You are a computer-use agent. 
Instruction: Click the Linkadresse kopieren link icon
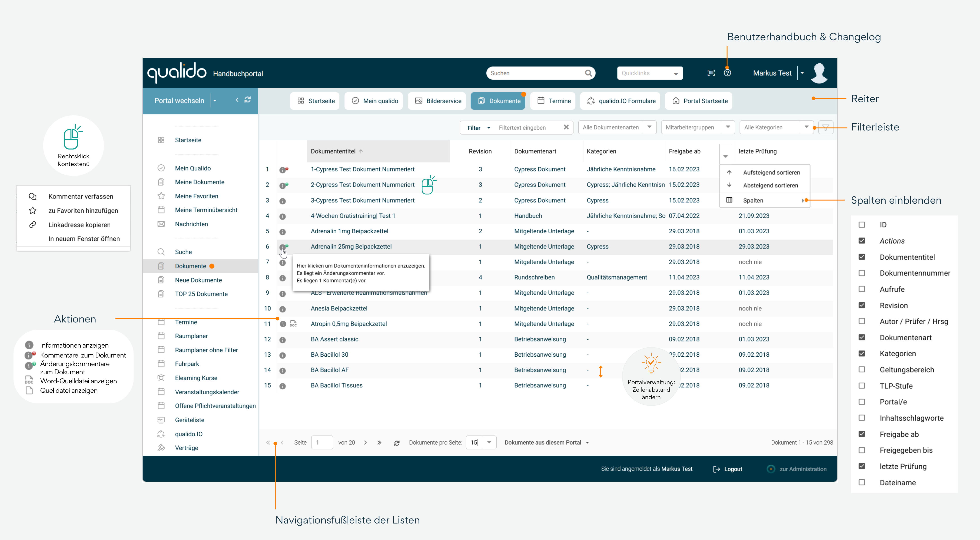33,225
